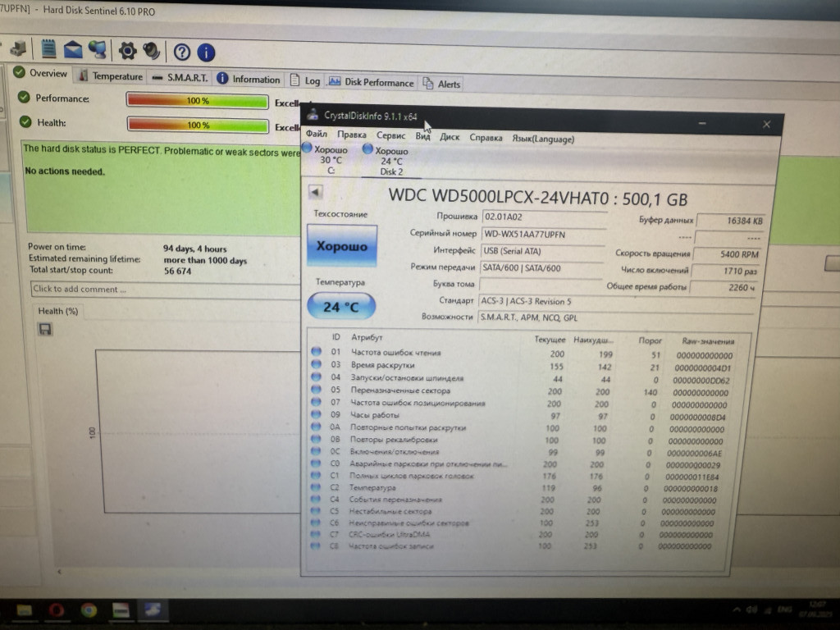Click the 1710 раз power-on count value
Screen dimensions: 840x630
pyautogui.click(x=725, y=271)
